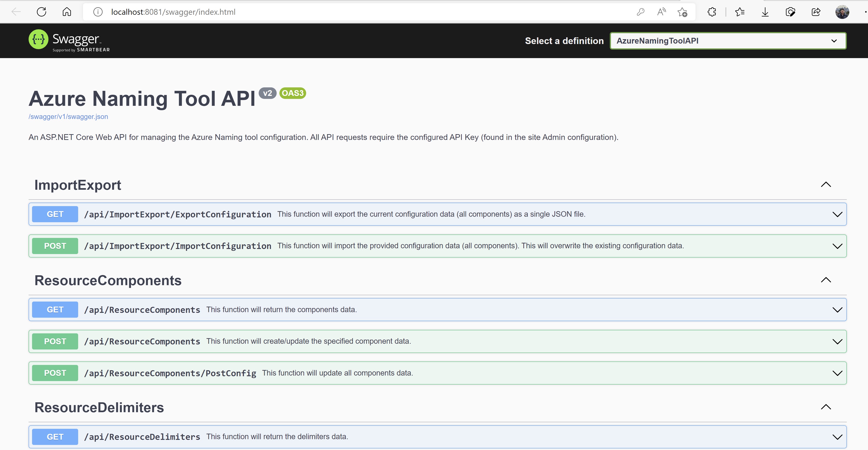View site information icon in address bar
Screen dimensions: 868x450
(98, 12)
